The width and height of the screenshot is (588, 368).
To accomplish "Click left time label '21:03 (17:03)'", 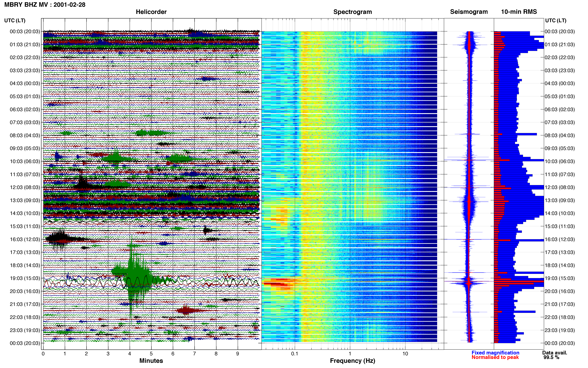I will (25, 304).
